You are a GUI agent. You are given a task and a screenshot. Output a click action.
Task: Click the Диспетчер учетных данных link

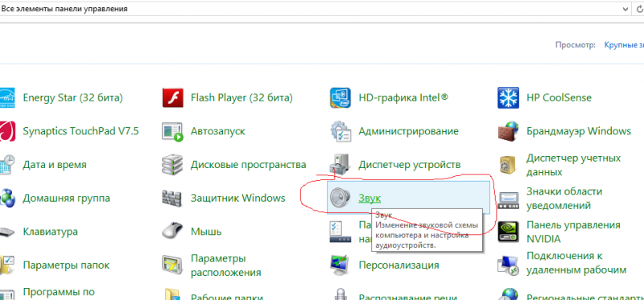click(573, 165)
